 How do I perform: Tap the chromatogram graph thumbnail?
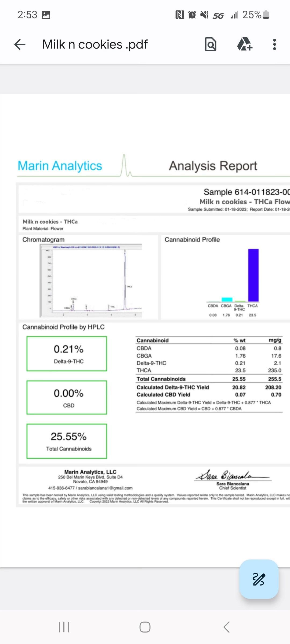tap(91, 280)
